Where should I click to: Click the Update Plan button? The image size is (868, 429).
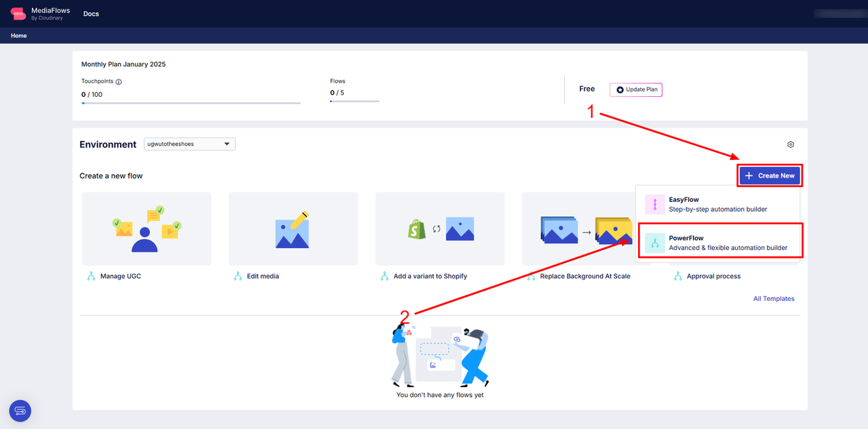coord(636,89)
